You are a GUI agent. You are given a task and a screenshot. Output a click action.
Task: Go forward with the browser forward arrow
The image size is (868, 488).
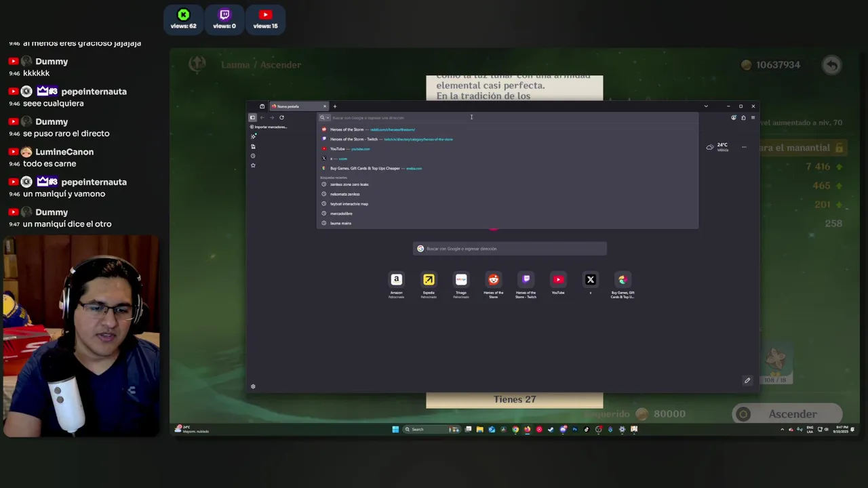(272, 117)
